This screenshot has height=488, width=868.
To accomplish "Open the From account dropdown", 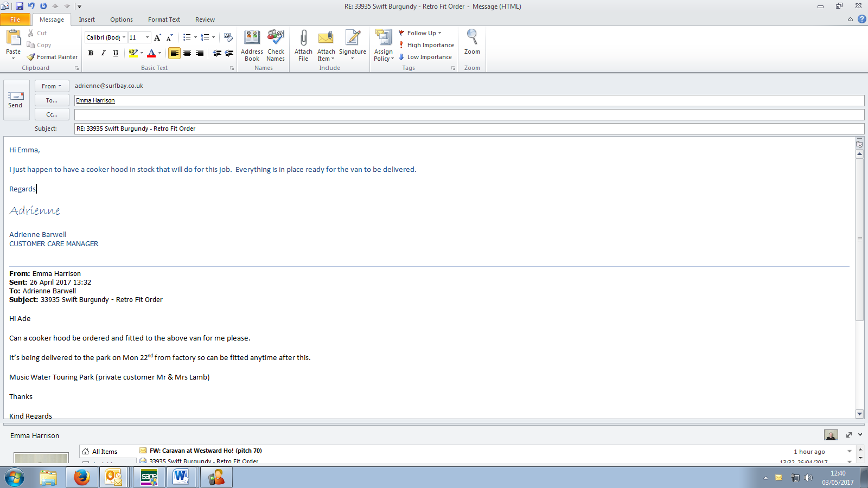I will 52,86.
